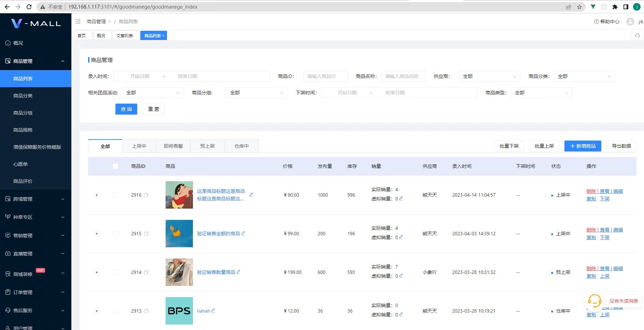Click the 商品名称 input field
Image resolution: width=644 pixels, height=330 pixels.
[403, 76]
